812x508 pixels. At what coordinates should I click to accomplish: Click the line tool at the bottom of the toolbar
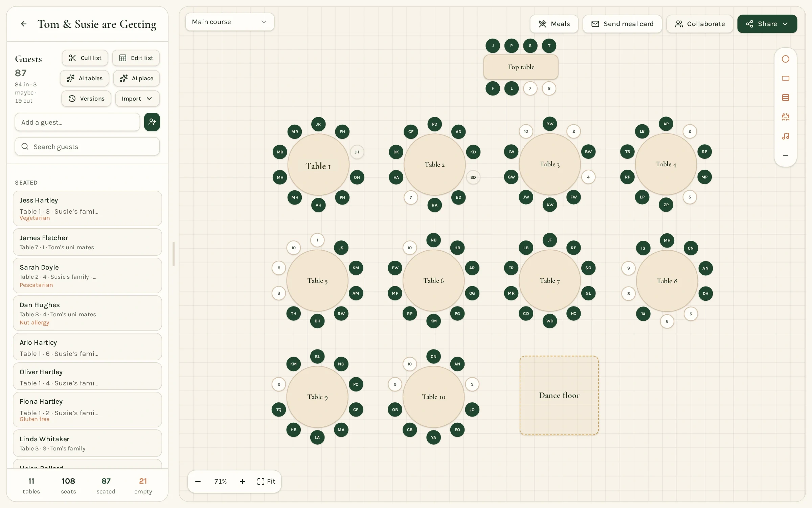point(786,155)
